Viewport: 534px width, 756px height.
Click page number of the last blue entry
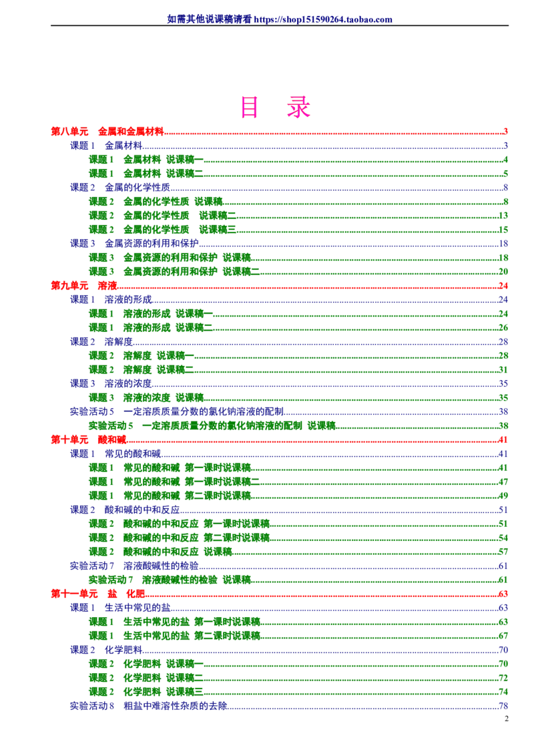[x=504, y=705]
